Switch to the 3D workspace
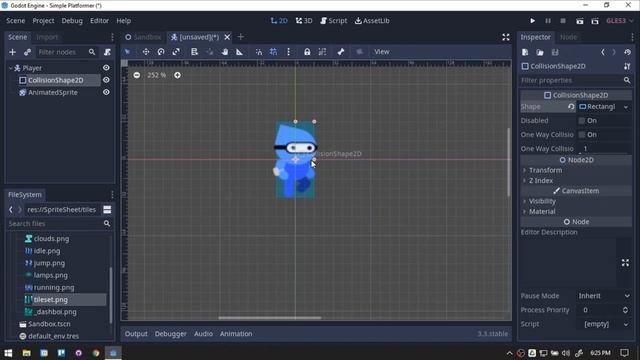 [304, 21]
